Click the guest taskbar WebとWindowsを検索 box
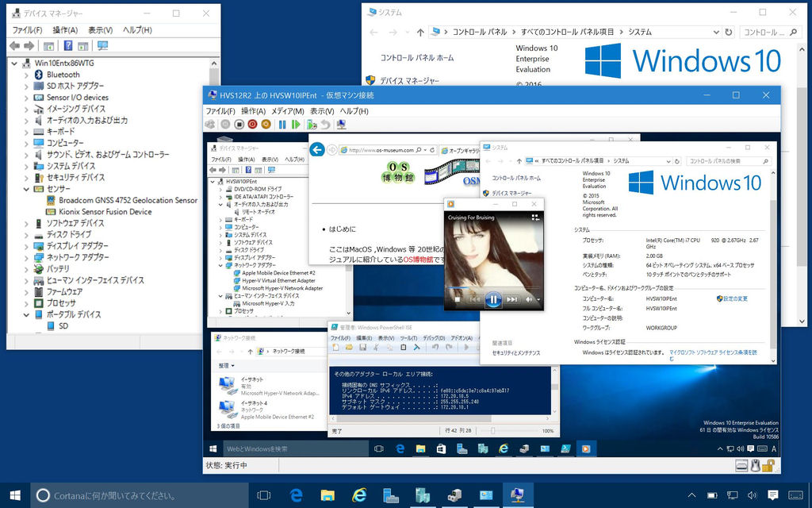 coord(295,449)
